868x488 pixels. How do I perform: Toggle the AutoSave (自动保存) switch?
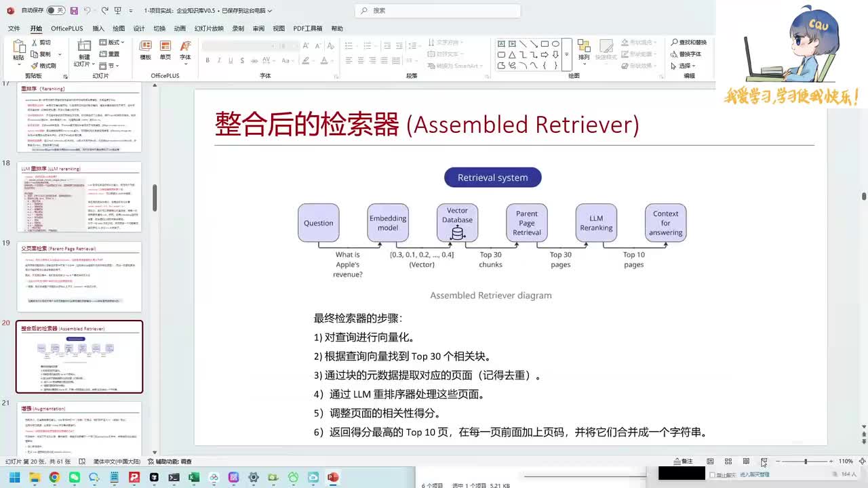click(x=56, y=10)
